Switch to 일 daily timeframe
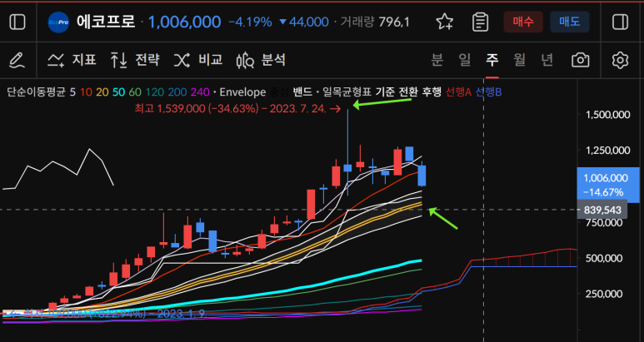Viewport: 644px width, 342px height. point(465,60)
